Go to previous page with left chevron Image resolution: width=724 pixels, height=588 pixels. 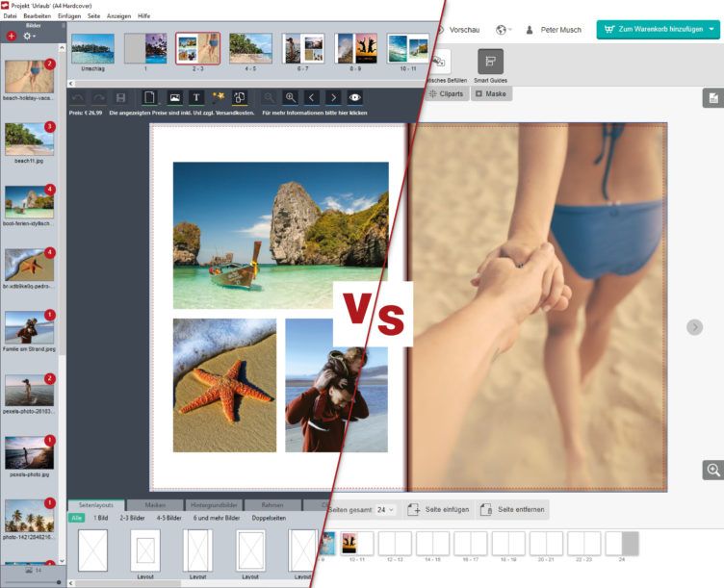pyautogui.click(x=312, y=97)
